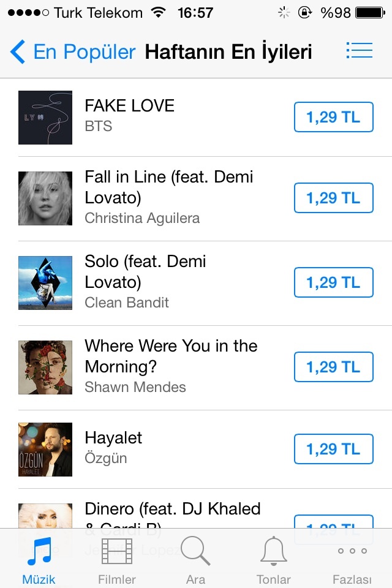Tap Christina Aguilera album cover

[45, 198]
